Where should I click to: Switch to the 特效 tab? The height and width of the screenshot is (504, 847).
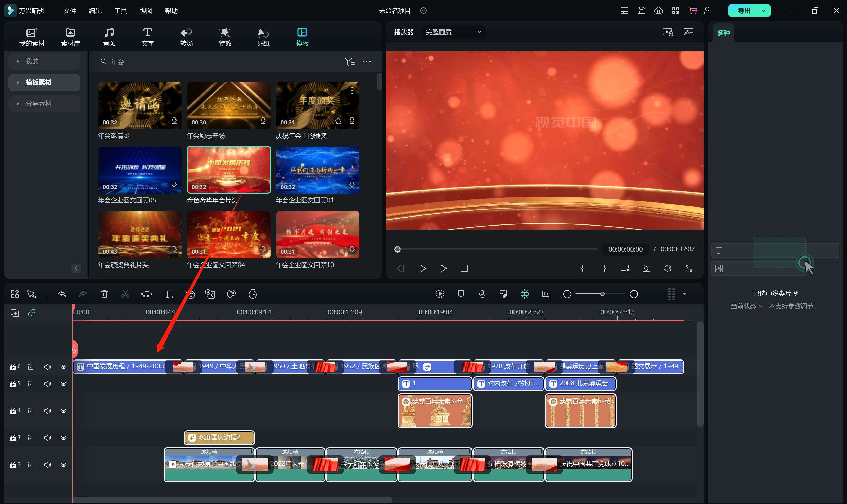pos(225,37)
